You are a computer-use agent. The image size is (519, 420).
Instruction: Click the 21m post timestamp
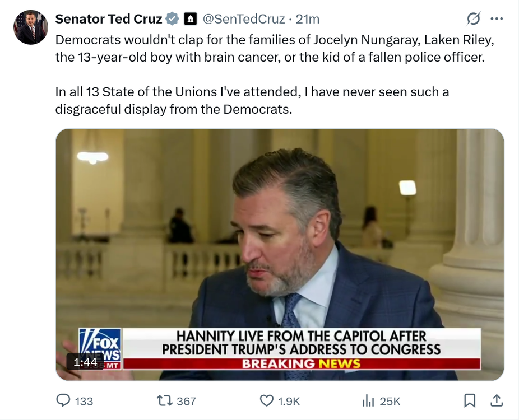tap(308, 19)
